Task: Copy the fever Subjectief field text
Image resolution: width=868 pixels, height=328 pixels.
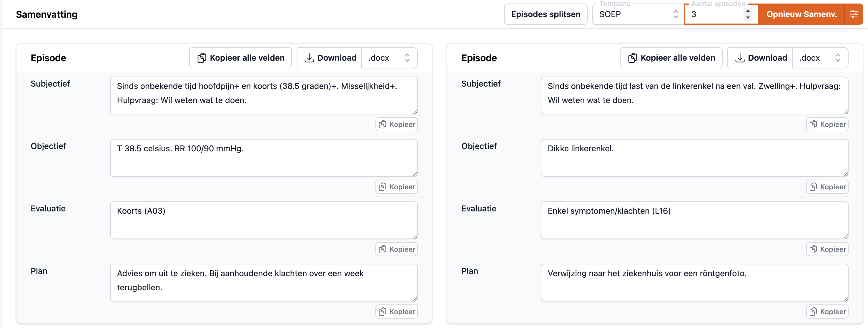Action: point(396,124)
